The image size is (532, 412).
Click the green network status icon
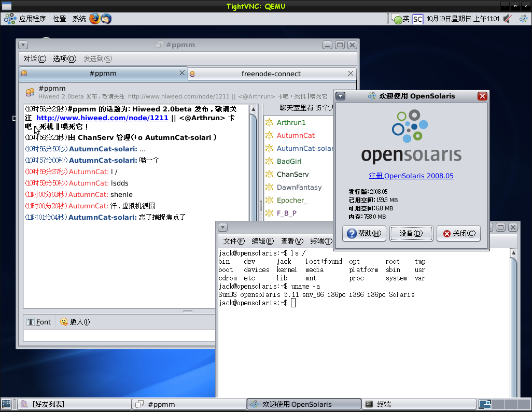click(x=396, y=19)
